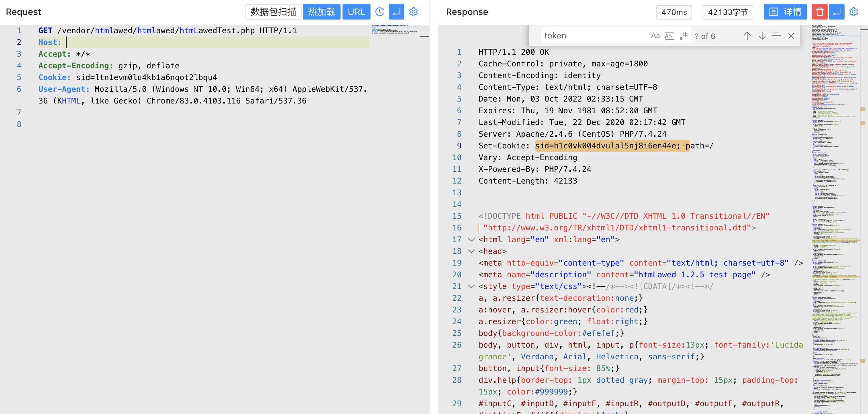The width and height of the screenshot is (868, 414).
Task: Toggle Match Whole Word search option
Action: pos(669,36)
